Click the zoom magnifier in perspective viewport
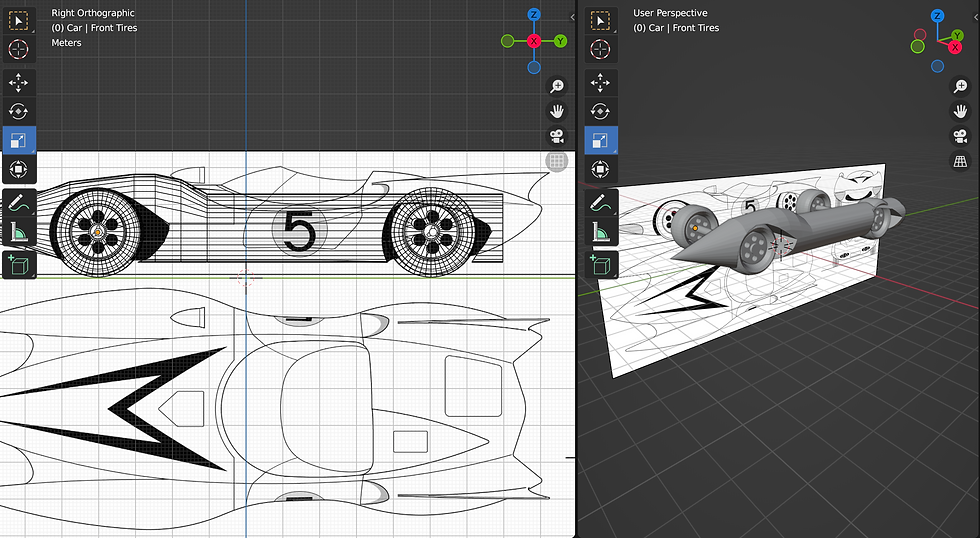 960,86
